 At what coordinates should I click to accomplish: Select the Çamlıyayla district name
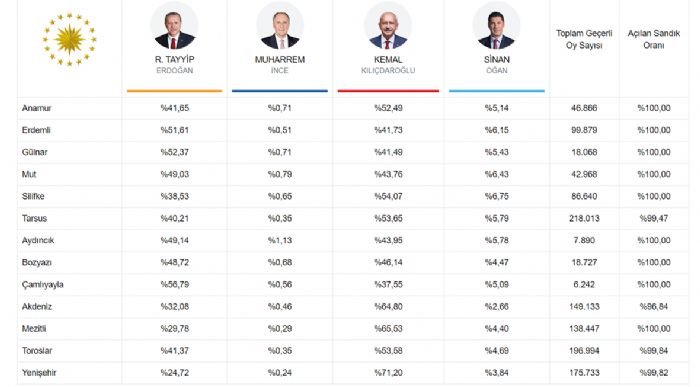42,285
